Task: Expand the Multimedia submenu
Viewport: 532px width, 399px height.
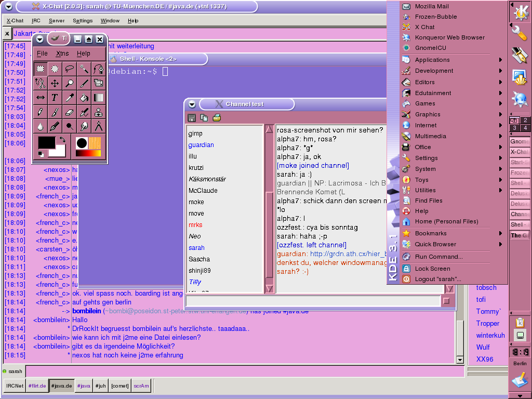Action: pyautogui.click(x=451, y=136)
